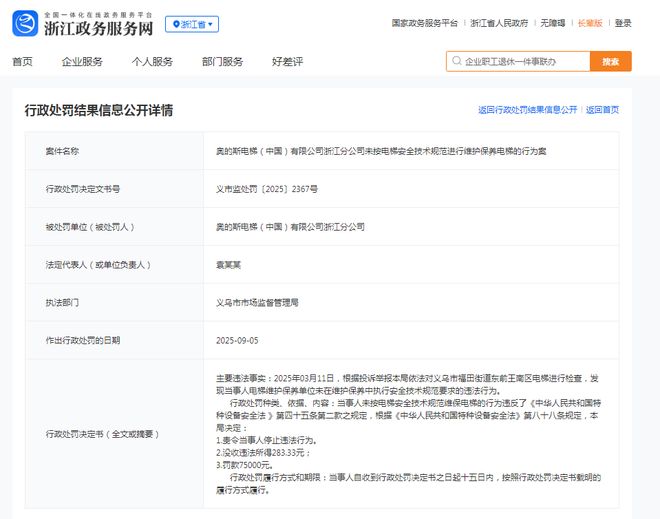
Task: Open the 浙江省 region dropdown
Action: (x=192, y=23)
